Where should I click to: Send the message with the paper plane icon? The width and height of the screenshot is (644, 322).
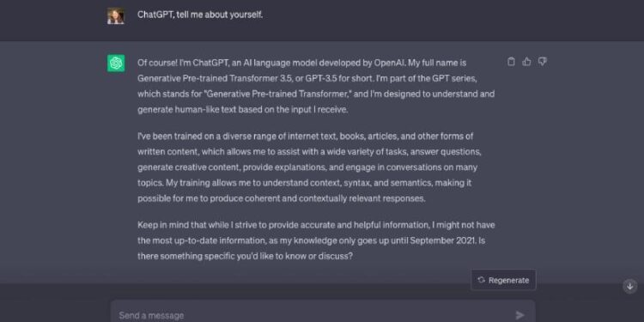(520, 315)
